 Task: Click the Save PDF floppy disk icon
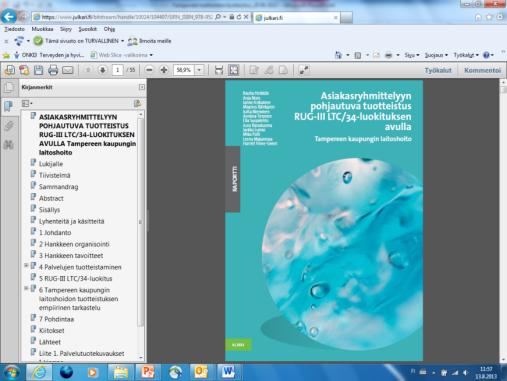39,70
